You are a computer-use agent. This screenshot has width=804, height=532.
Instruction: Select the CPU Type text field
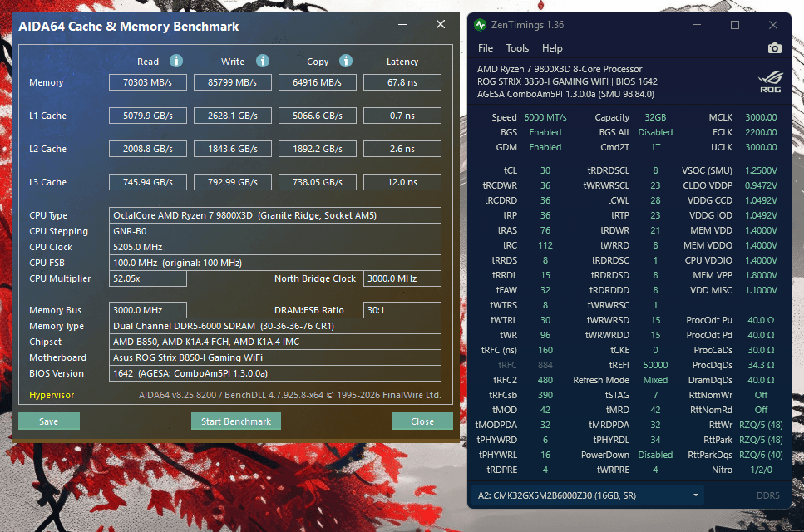point(275,215)
